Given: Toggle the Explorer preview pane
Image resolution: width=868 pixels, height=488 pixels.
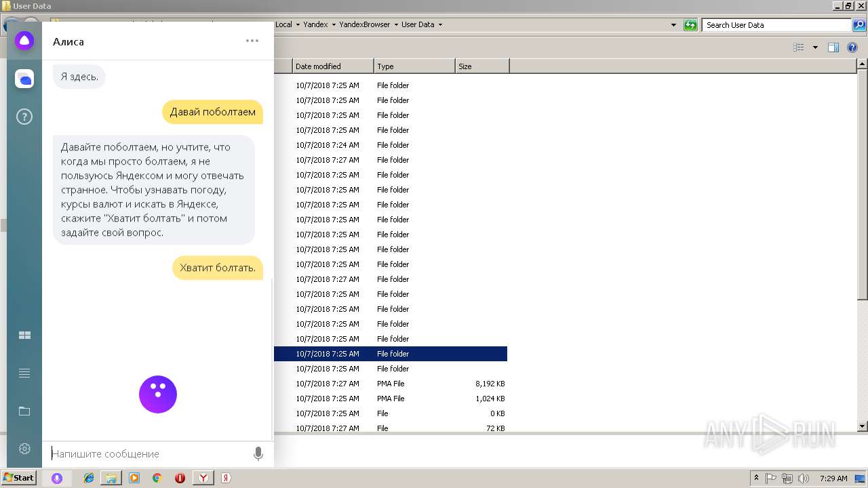Looking at the screenshot, I should point(833,47).
